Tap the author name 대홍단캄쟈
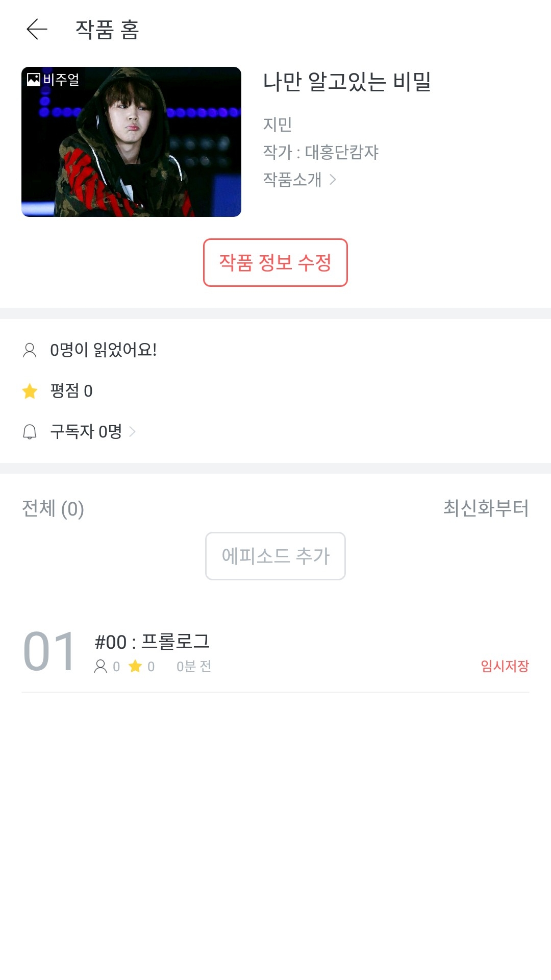 click(341, 152)
